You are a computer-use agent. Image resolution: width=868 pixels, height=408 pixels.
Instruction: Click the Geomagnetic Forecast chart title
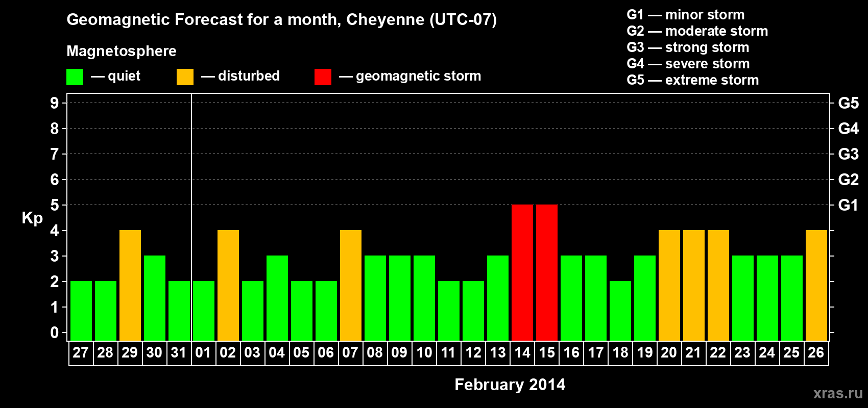click(282, 20)
